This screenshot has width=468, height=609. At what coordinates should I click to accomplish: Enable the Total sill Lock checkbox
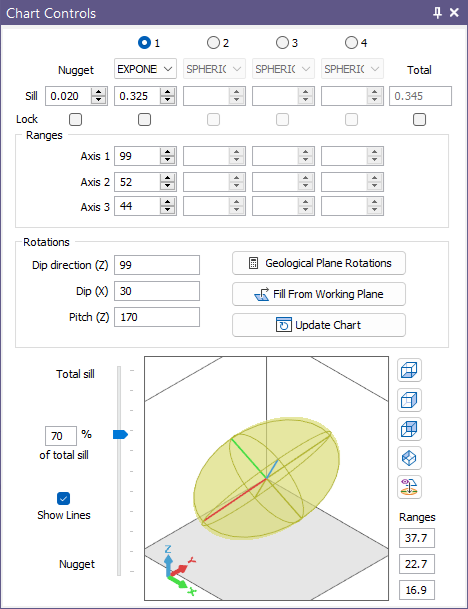419,119
